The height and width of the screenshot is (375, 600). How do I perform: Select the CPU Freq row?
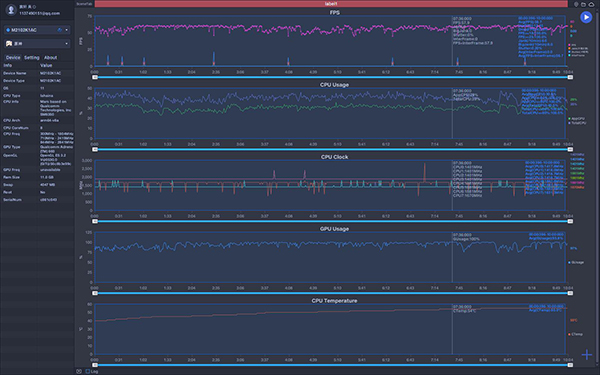coord(37,138)
